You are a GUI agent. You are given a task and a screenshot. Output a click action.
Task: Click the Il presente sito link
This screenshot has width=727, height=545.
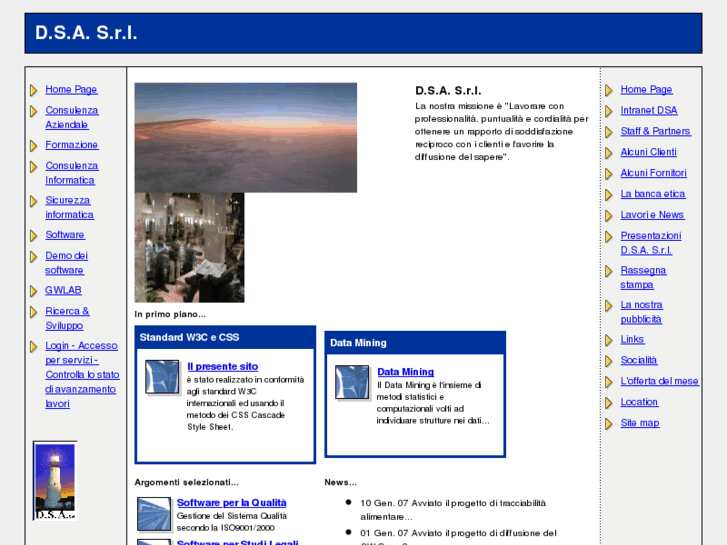coord(223,366)
